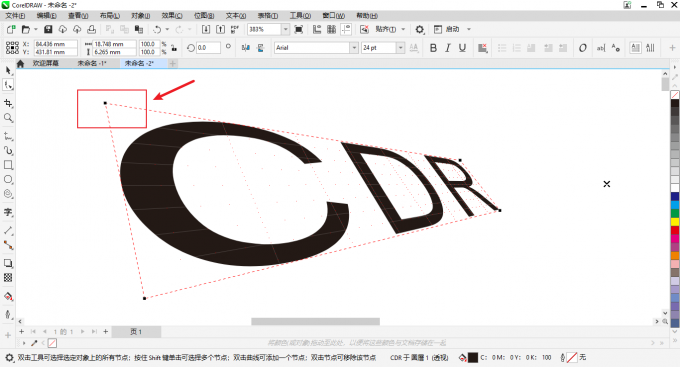The image size is (680, 367).
Task: Open the zoom level dropdown
Action: (x=285, y=29)
